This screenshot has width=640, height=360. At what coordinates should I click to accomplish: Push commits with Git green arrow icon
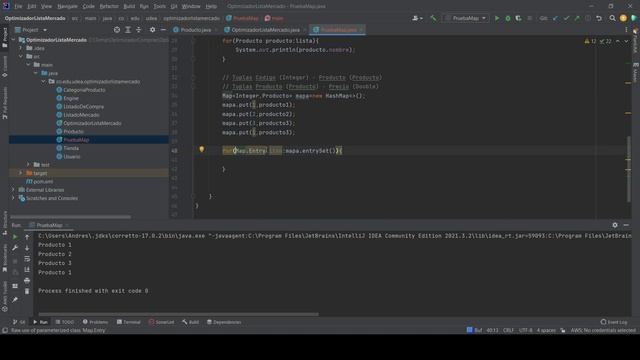coord(577,18)
